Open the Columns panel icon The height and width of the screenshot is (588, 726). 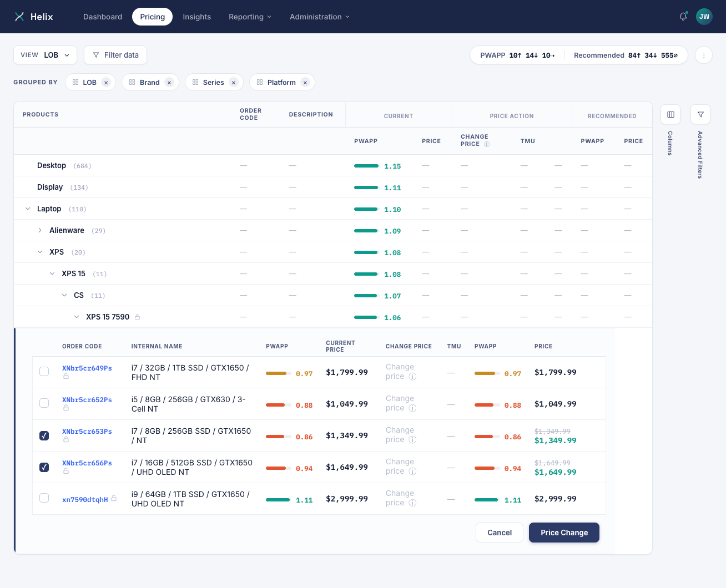[670, 114]
